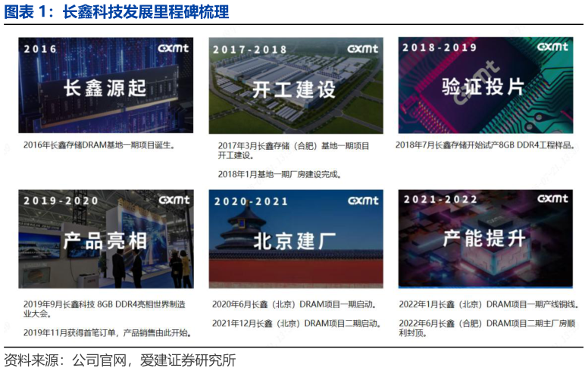This screenshot has height=371, width=588.
Task: Click the 北京建厂 2020-2021 thumbnail image
Action: pos(296,239)
